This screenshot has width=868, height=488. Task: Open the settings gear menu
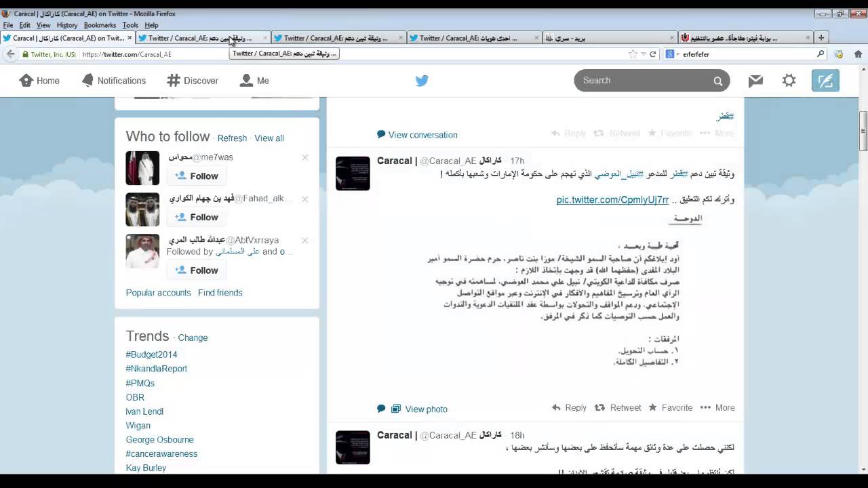pos(789,81)
